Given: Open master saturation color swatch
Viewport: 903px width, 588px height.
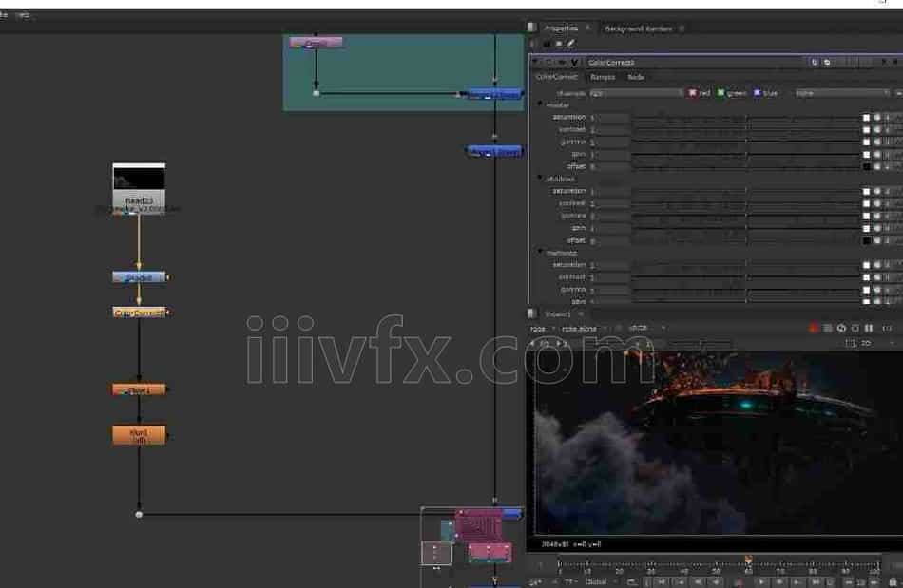Looking at the screenshot, I should click(866, 118).
